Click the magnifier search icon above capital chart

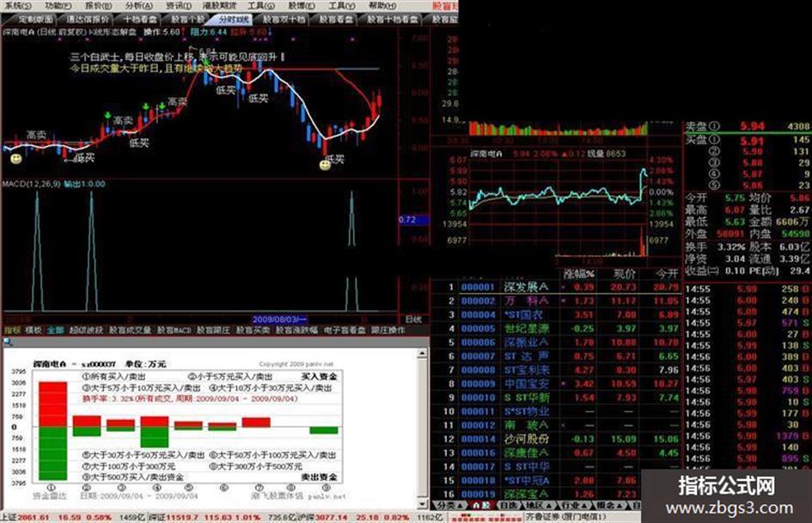[8, 342]
